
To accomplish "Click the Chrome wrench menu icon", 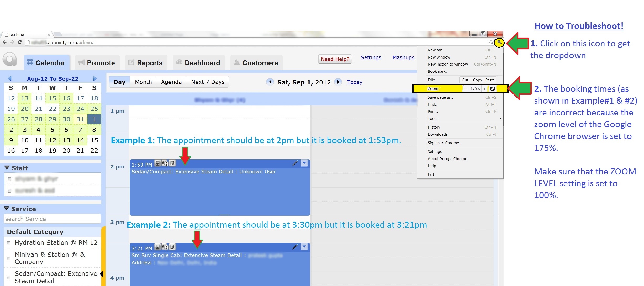I will pos(499,42).
